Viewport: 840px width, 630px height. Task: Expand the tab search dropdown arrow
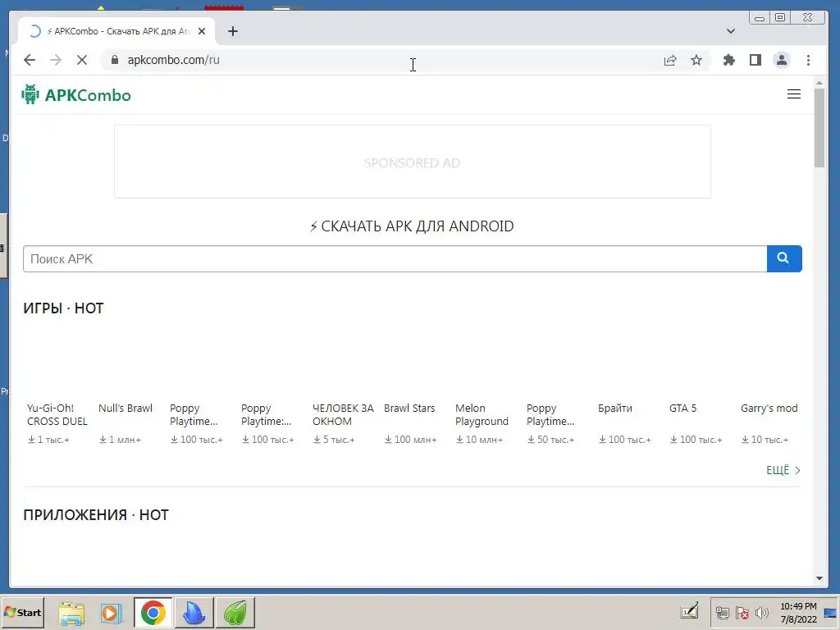731,31
